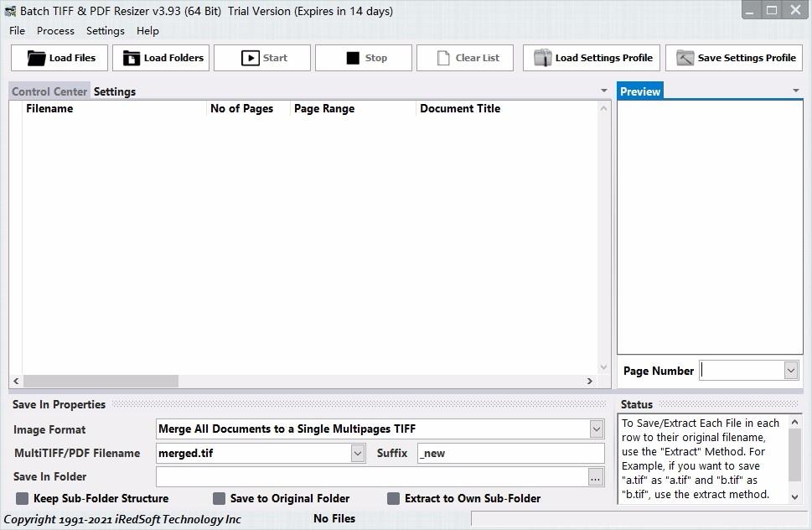Click the Load Files button label
Image resolution: width=812 pixels, height=530 pixels.
coord(73,58)
